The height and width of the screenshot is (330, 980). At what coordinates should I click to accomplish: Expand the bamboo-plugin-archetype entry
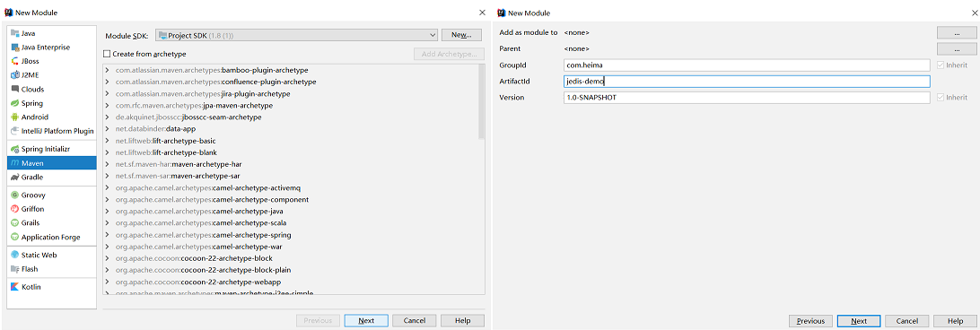108,70
